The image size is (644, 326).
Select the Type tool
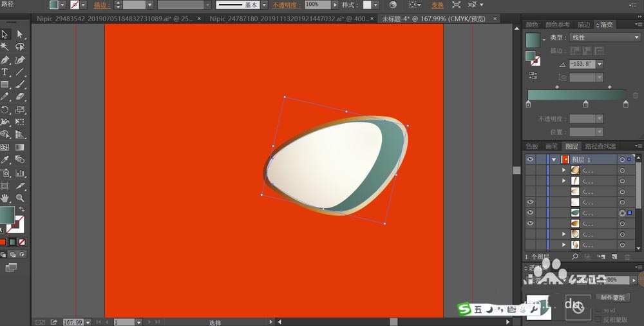tap(5, 72)
